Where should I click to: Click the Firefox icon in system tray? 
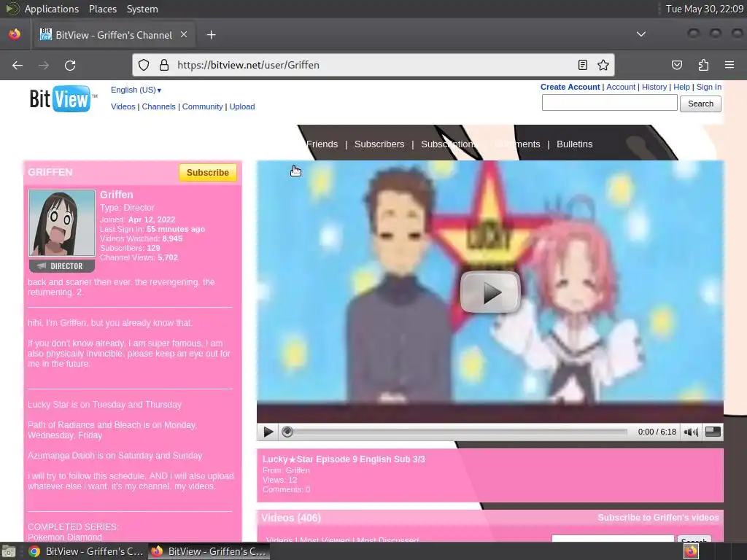point(691,551)
